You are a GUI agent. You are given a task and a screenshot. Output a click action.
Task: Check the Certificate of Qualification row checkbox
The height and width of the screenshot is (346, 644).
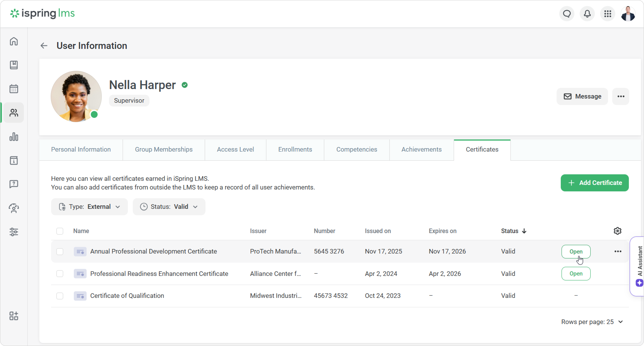tap(60, 296)
